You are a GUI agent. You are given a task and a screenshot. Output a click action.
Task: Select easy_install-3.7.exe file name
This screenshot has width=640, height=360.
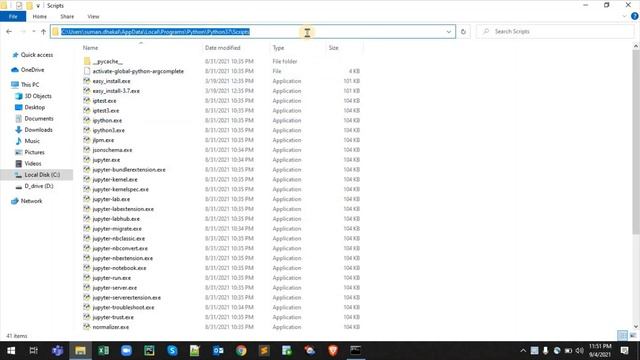coord(116,91)
